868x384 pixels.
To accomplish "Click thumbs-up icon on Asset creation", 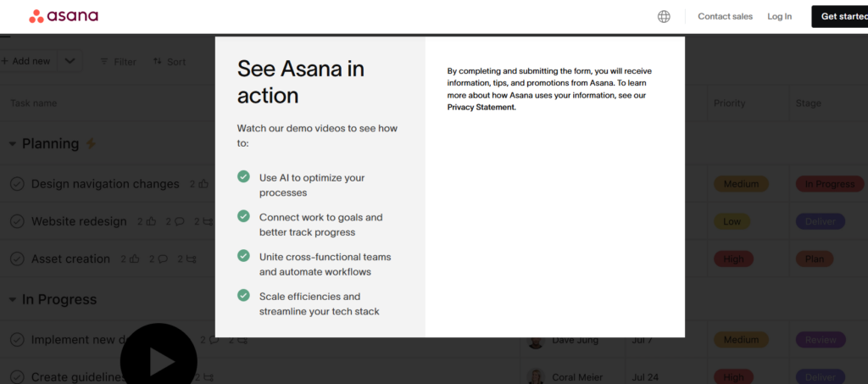I will coord(134,259).
